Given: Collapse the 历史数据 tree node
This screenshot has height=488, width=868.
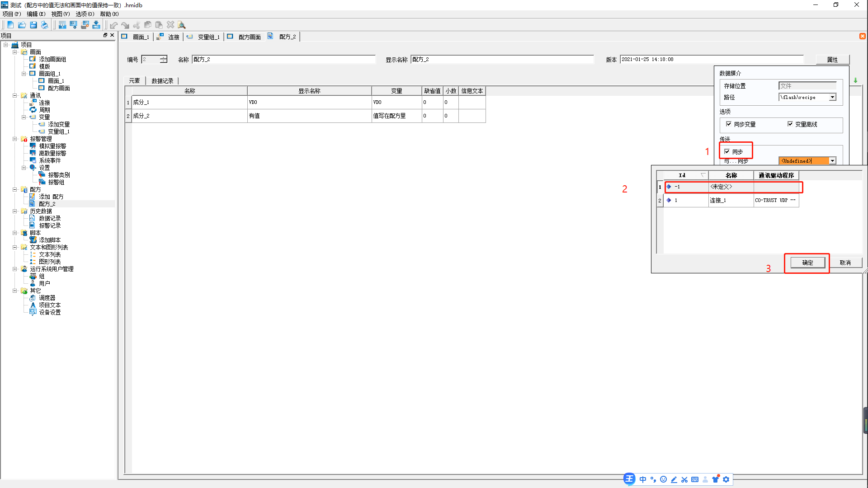Looking at the screenshot, I should click(x=15, y=211).
